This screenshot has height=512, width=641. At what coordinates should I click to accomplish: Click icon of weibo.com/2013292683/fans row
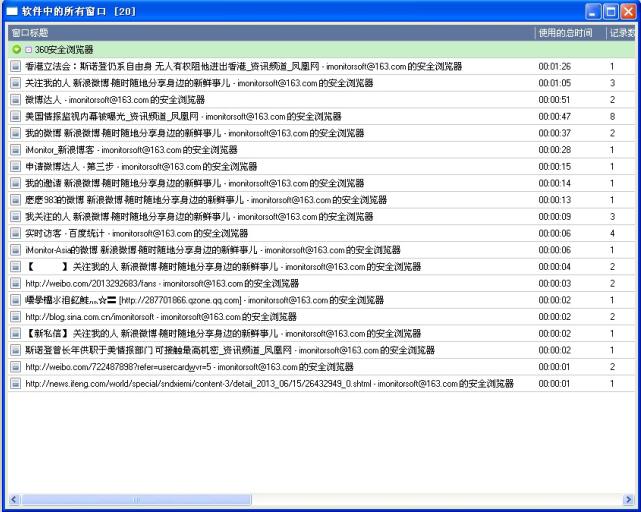pyautogui.click(x=16, y=283)
